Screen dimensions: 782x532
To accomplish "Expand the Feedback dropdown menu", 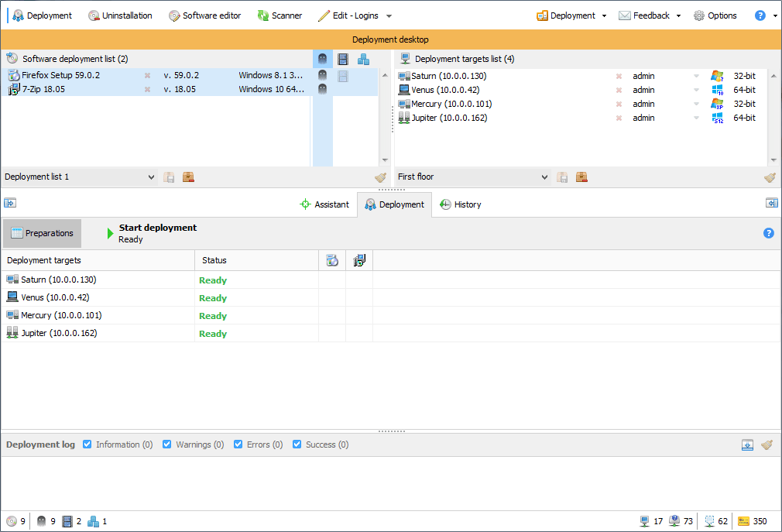I will (x=678, y=16).
